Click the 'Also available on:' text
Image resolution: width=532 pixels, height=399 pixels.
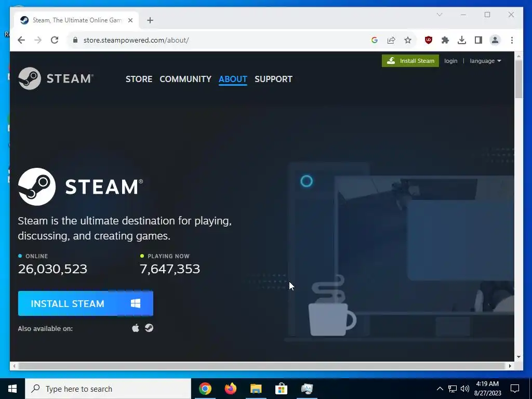pos(45,328)
